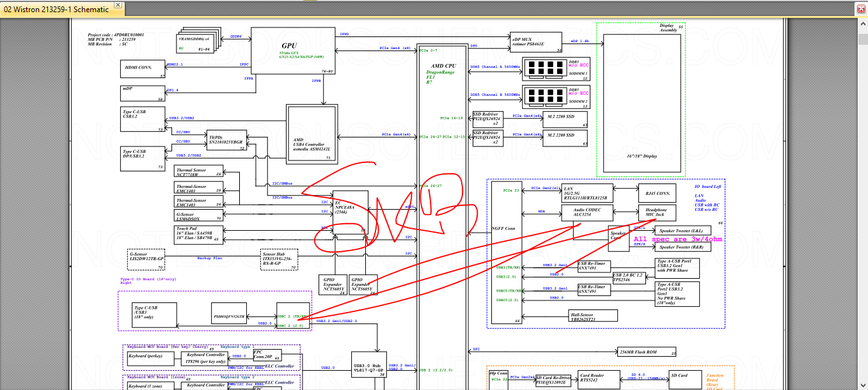Screen dimensions: 868x390
Task: Click the MB Revision line
Action: point(108,43)
